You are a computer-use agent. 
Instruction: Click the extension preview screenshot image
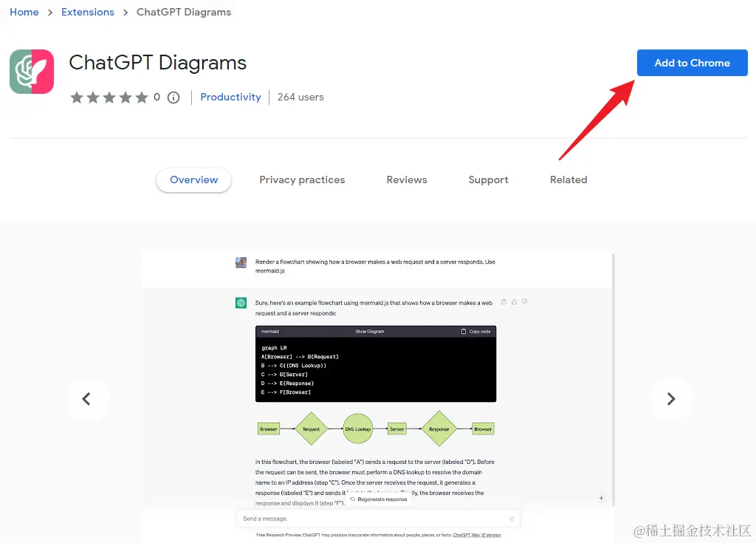[x=379, y=397]
